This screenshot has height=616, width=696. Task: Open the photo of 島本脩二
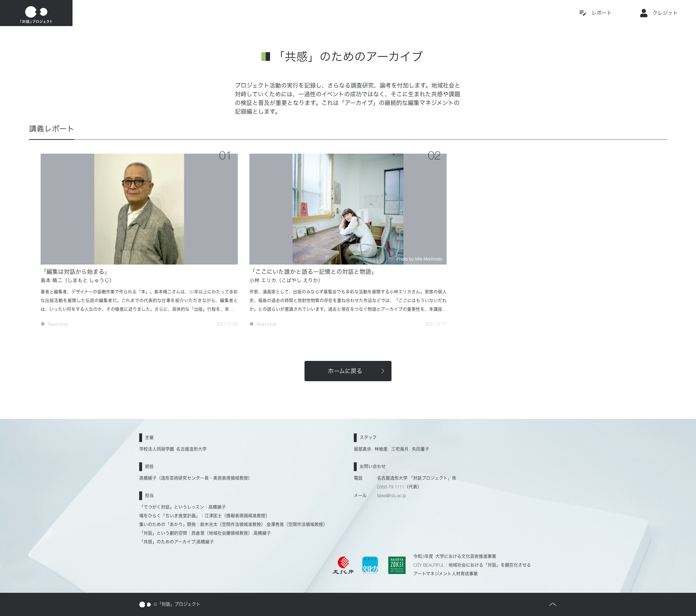click(139, 209)
